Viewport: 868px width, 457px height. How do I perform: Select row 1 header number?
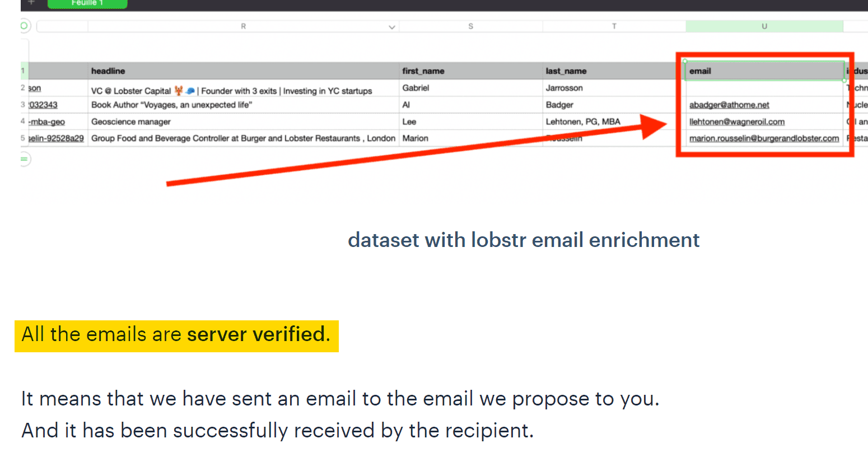tap(23, 71)
